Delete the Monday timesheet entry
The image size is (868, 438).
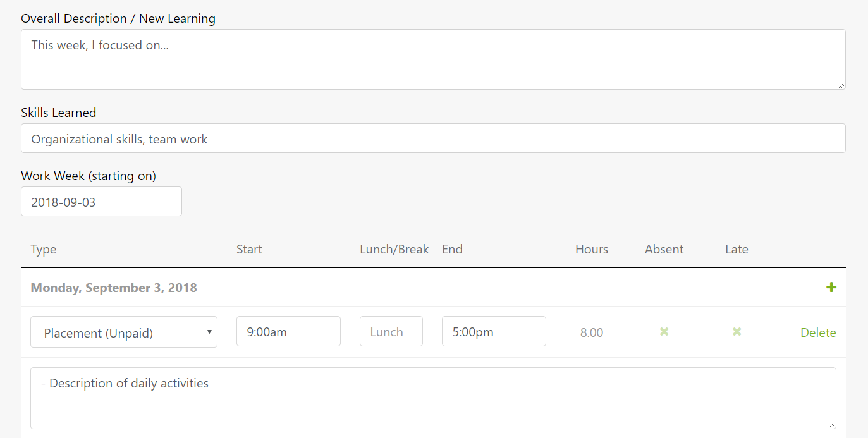[x=818, y=331]
